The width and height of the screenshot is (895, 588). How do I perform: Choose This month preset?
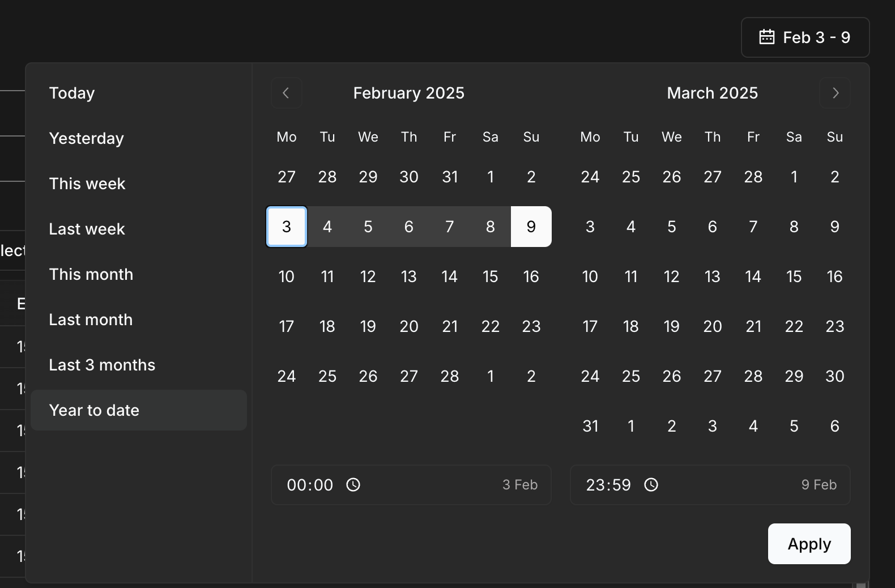[91, 274]
